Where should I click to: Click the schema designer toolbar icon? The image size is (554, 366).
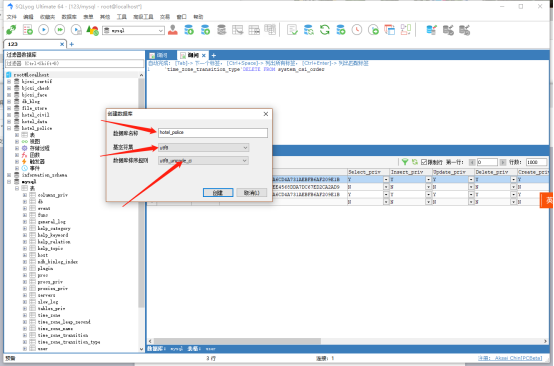tap(406, 30)
